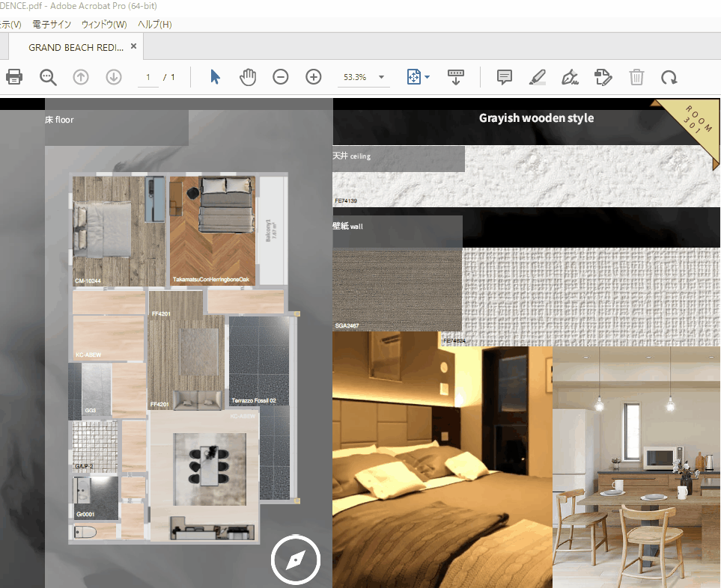This screenshot has width=721, height=588.
Task: Switch to the Hand pan tool
Action: pos(248,77)
